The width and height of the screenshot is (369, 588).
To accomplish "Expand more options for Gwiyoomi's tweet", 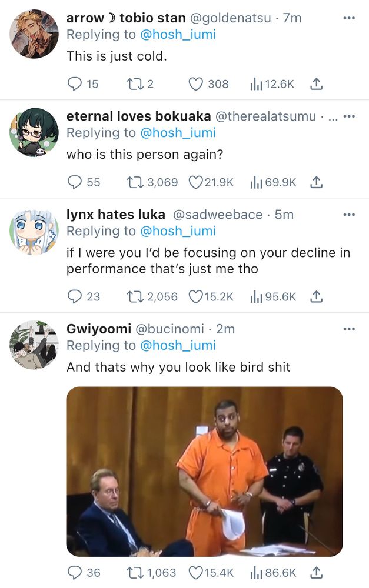I will tap(349, 329).
